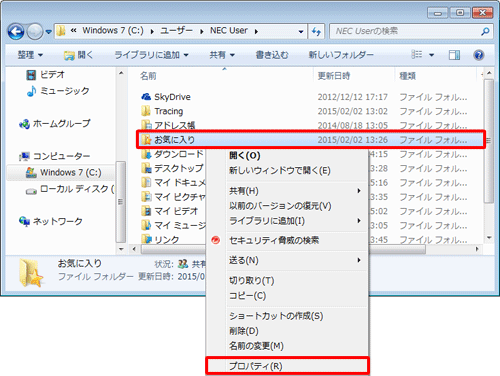The width and height of the screenshot is (500, 376).
Task: Click the security scan red icon
Action: point(216,240)
